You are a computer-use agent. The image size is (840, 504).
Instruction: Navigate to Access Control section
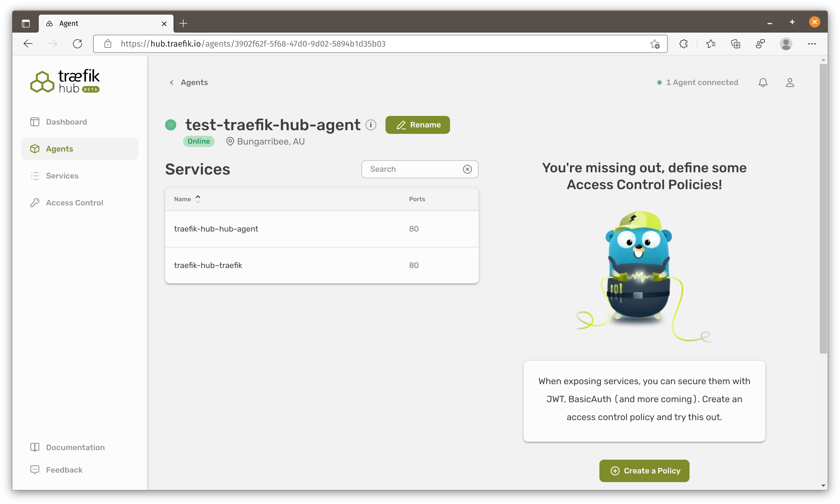(x=74, y=203)
